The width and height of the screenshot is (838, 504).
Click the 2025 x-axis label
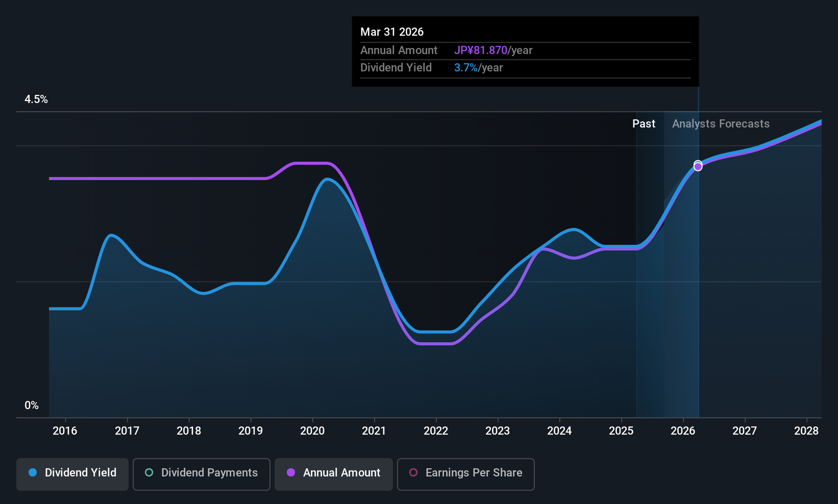[x=621, y=431]
